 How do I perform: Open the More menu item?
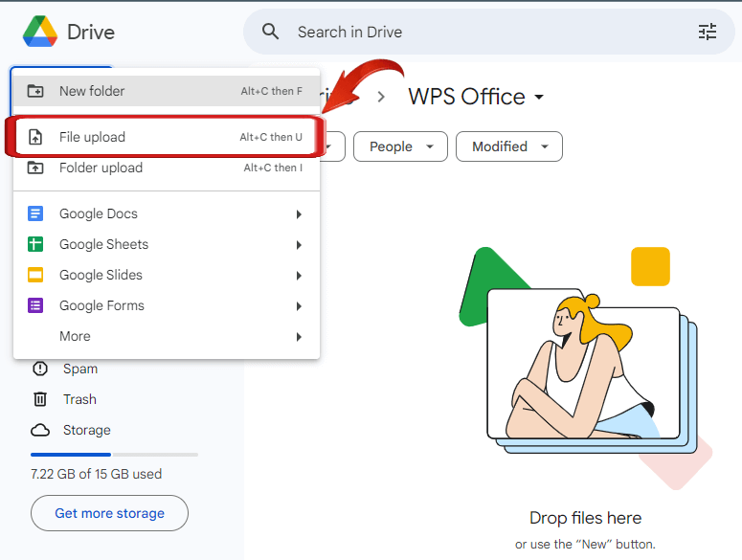[x=167, y=336]
